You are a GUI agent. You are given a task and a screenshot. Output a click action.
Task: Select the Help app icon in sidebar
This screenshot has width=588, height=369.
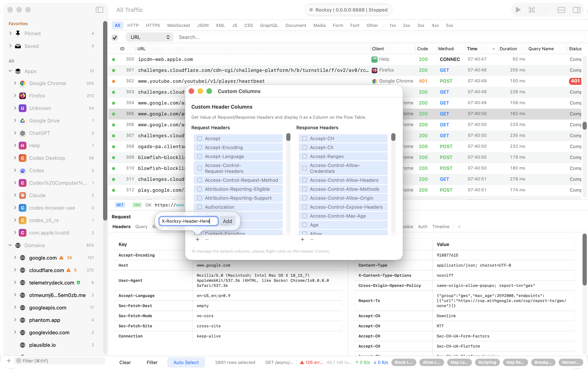[22, 145]
